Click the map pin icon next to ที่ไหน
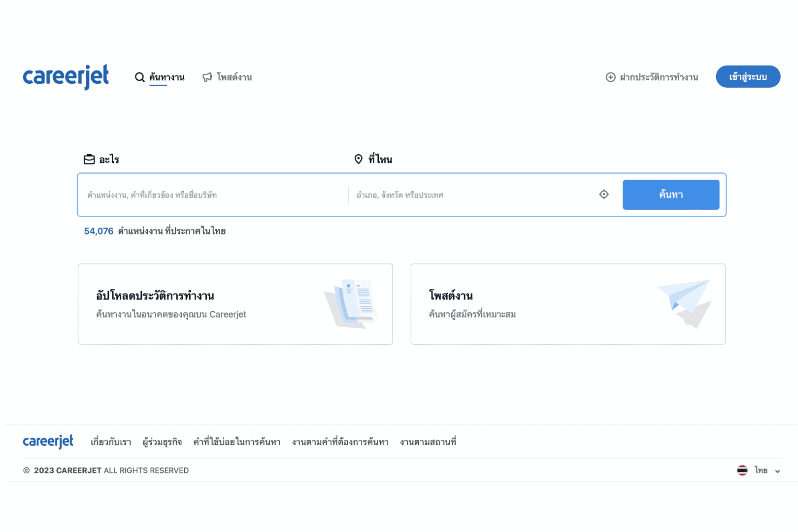Screen dimensions: 798x532 359,159
